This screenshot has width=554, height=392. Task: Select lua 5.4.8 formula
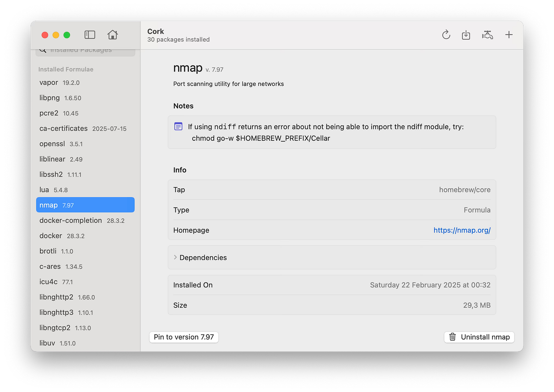[85, 190]
